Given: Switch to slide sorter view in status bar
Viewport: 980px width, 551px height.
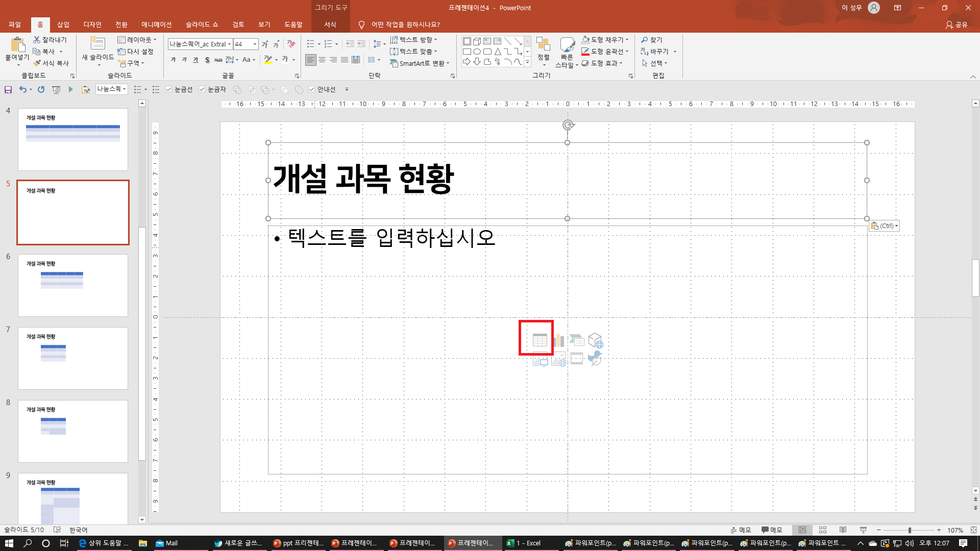Looking at the screenshot, I should [x=823, y=530].
